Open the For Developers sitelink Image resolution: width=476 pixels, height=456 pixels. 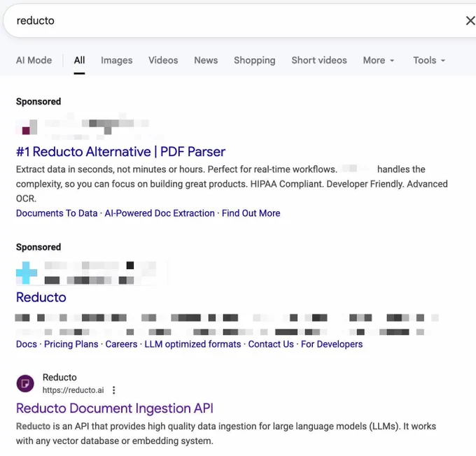(x=332, y=344)
